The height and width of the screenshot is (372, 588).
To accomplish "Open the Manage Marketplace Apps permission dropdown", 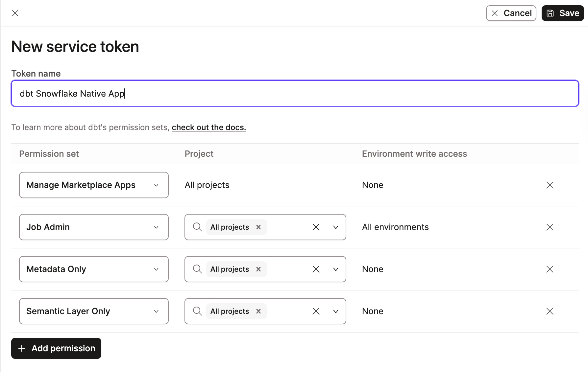I will (x=156, y=185).
